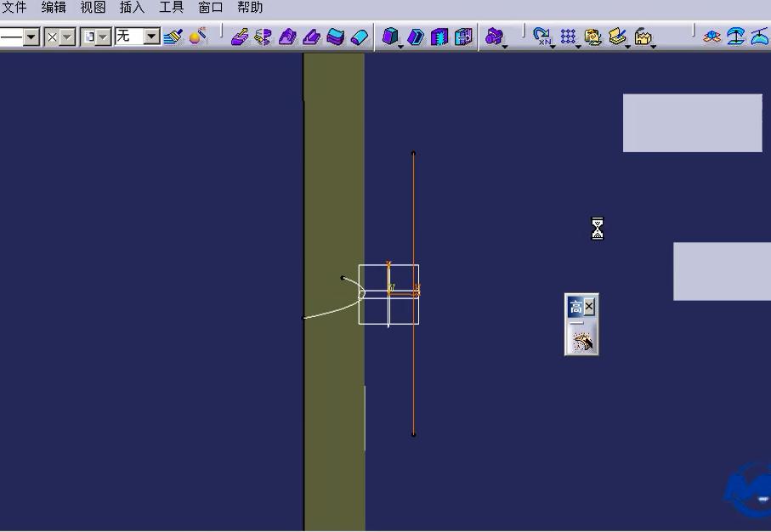
Task: Expand the 无 layer dropdown
Action: tap(151, 37)
